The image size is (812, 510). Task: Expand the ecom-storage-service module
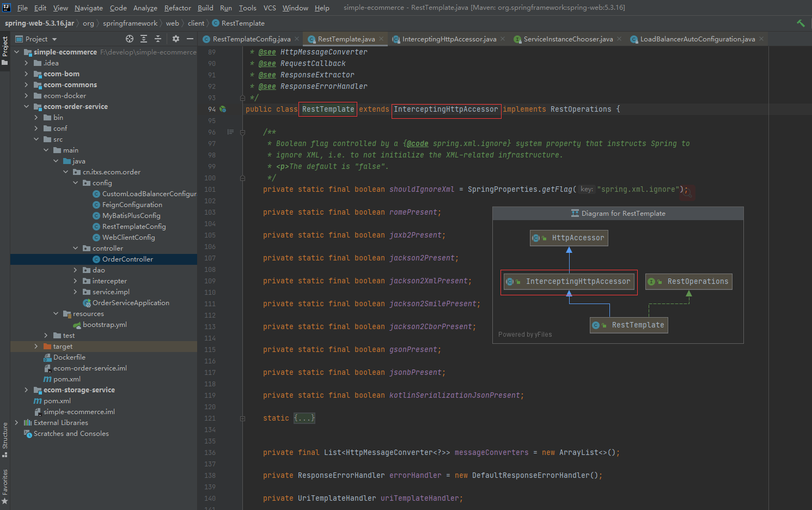click(x=26, y=390)
